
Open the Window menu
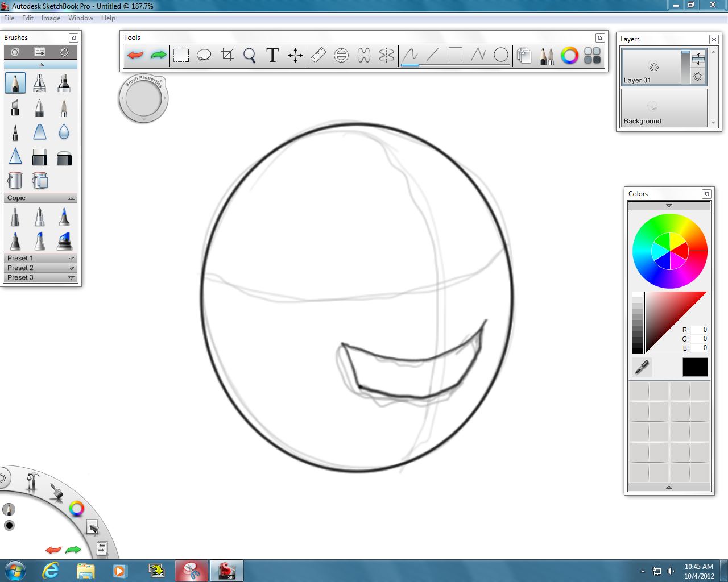81,18
